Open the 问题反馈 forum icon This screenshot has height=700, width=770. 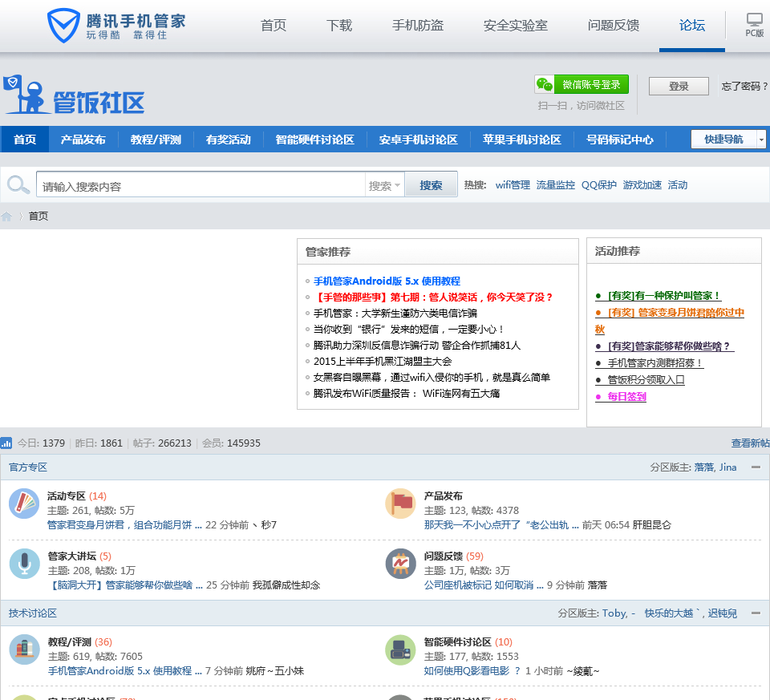401,564
